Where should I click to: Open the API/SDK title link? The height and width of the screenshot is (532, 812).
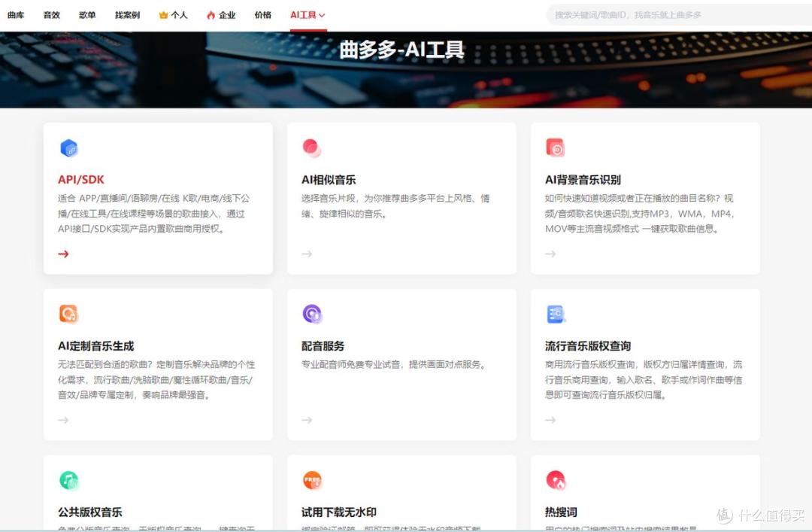[80, 179]
